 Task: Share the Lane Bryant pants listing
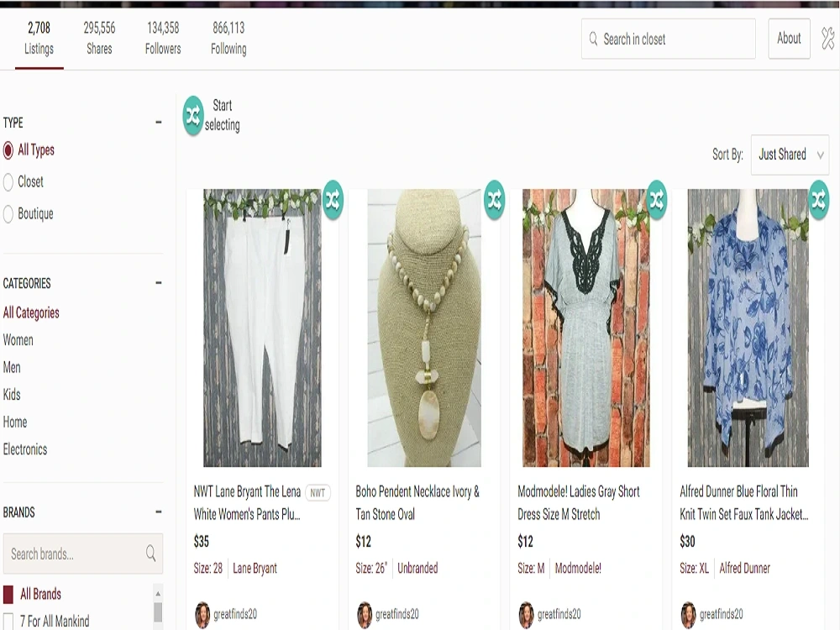pos(332,201)
